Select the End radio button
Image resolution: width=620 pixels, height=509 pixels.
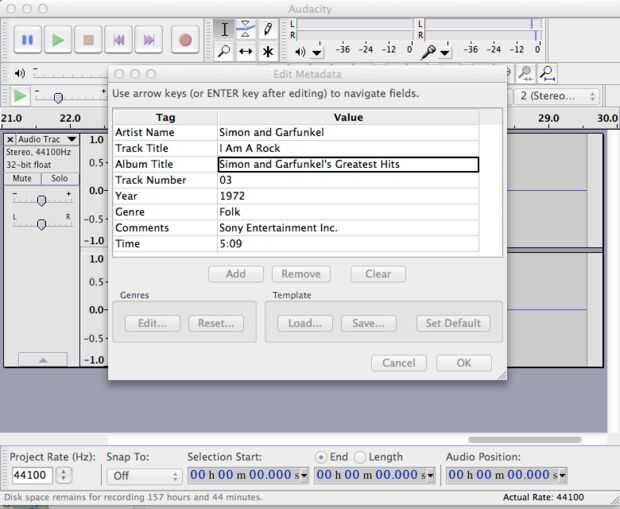click(321, 457)
